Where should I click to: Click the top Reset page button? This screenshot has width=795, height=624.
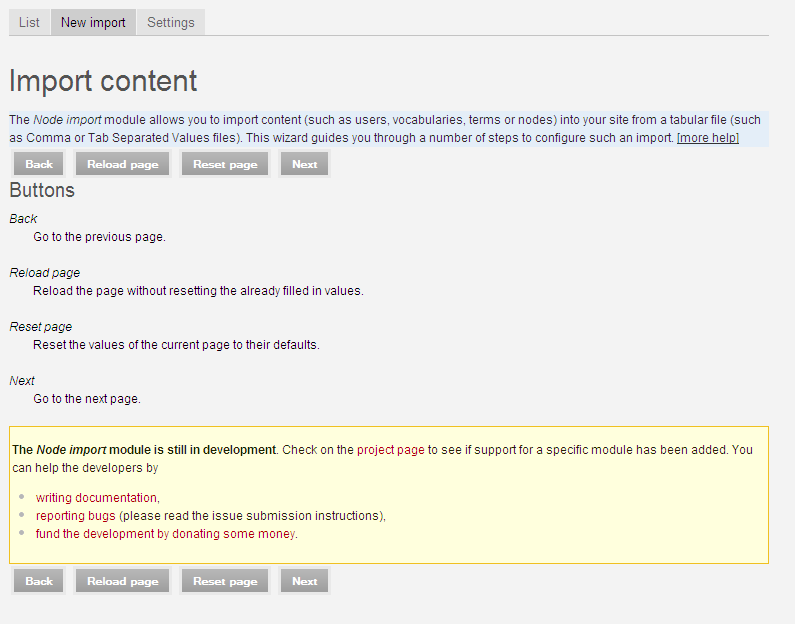coord(225,164)
